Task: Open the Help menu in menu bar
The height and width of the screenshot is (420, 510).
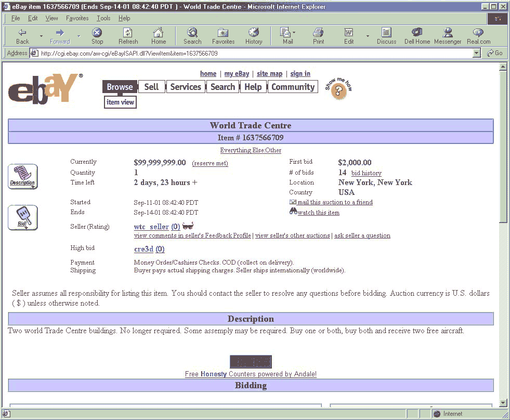Action: (124, 18)
